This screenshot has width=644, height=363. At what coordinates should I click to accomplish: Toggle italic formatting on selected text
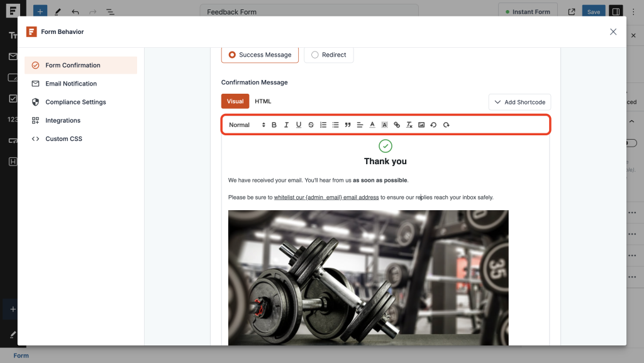tap(286, 125)
